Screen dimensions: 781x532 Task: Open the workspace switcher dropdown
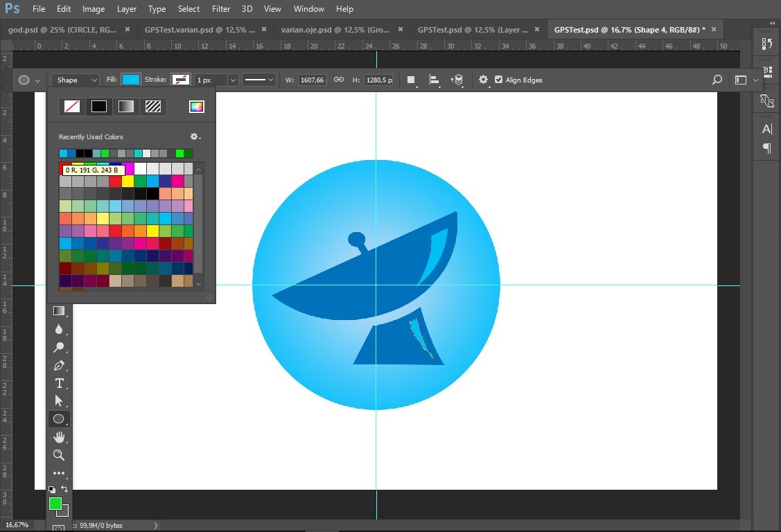(x=746, y=80)
